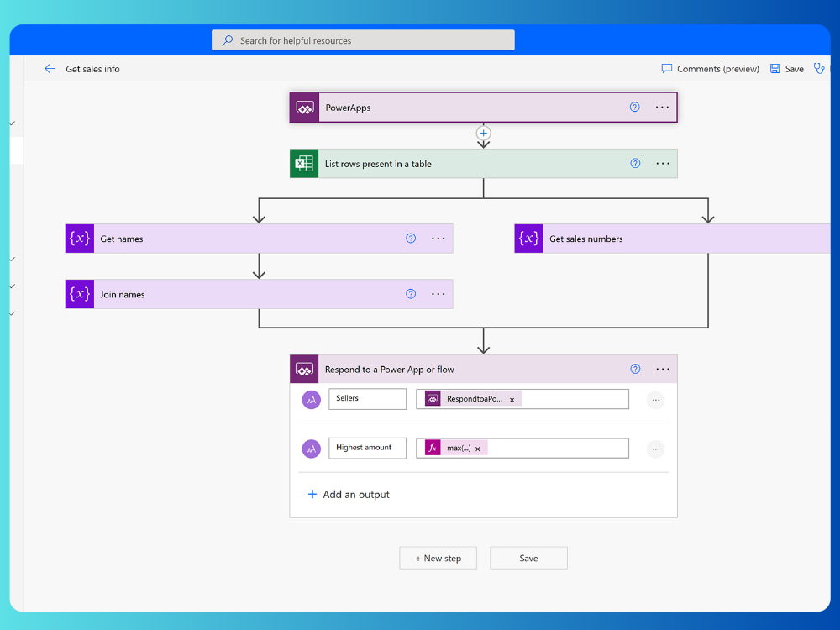The width and height of the screenshot is (840, 630).
Task: Click the PowerApps trigger icon
Action: pyautogui.click(x=305, y=108)
